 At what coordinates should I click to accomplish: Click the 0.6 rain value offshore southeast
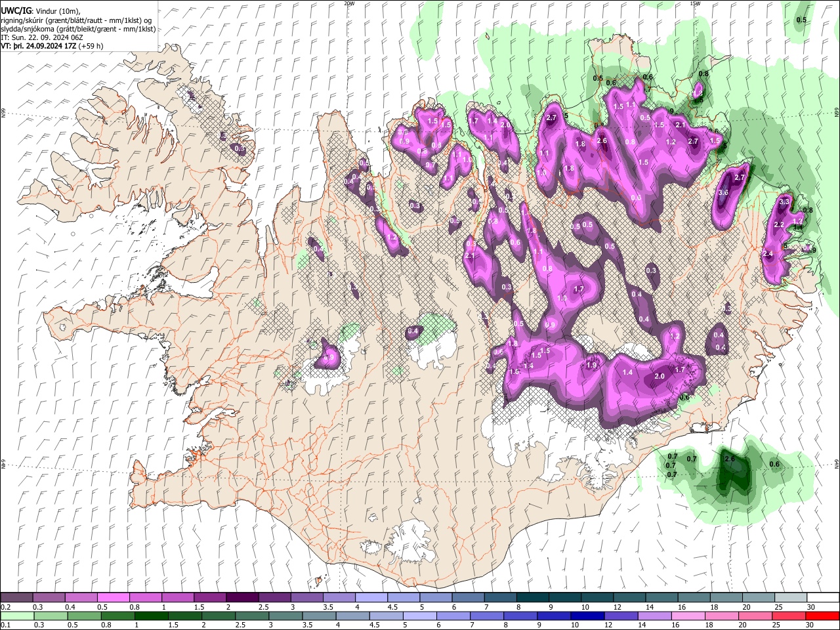click(x=774, y=465)
